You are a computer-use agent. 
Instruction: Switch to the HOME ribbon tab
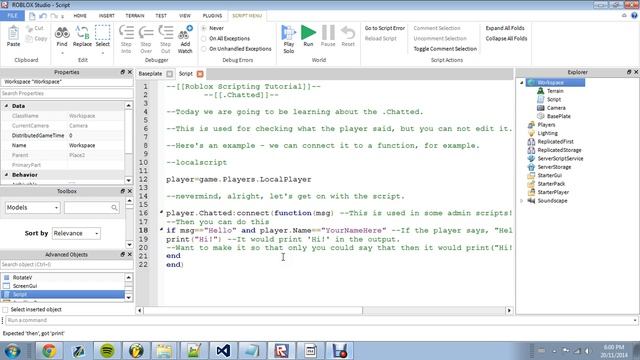80,16
